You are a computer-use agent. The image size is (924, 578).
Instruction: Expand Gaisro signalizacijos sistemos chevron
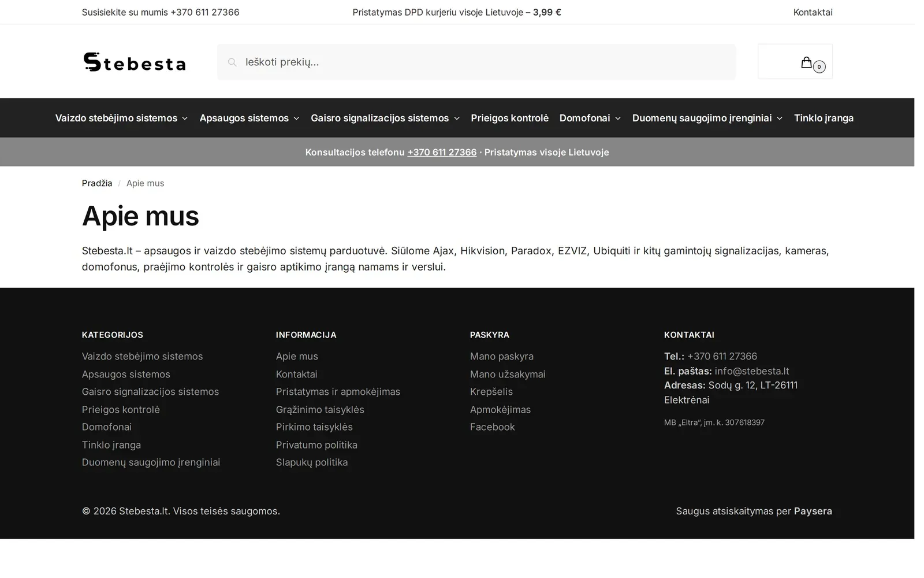(457, 118)
